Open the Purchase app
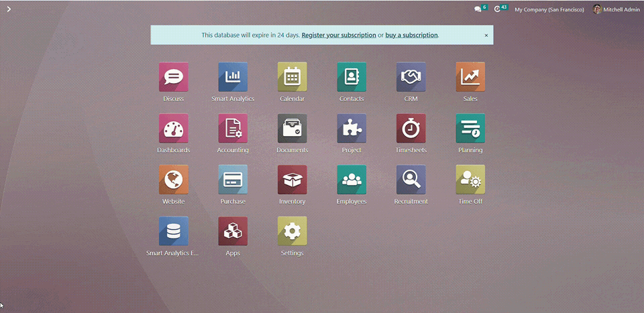Viewport: 644px width, 313px height. [x=233, y=180]
